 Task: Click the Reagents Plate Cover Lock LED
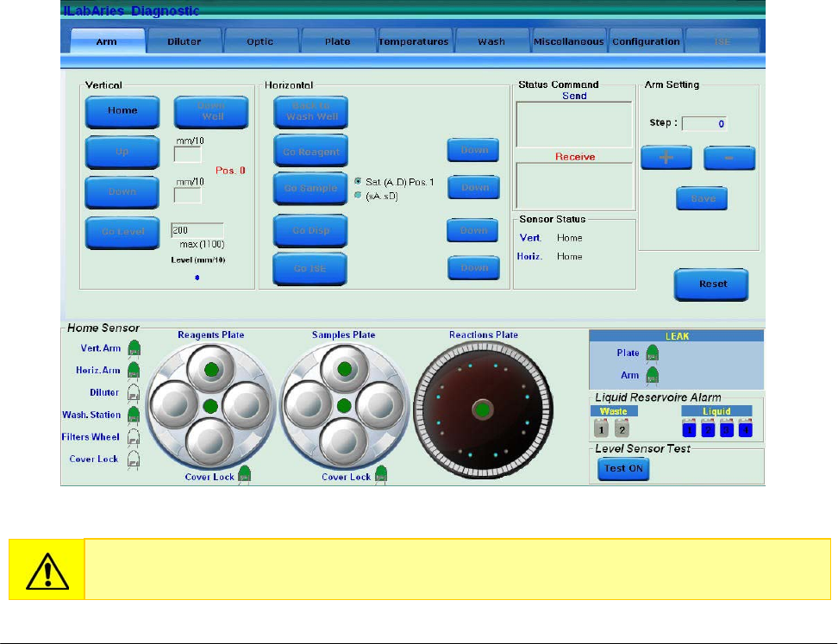pyautogui.click(x=244, y=472)
